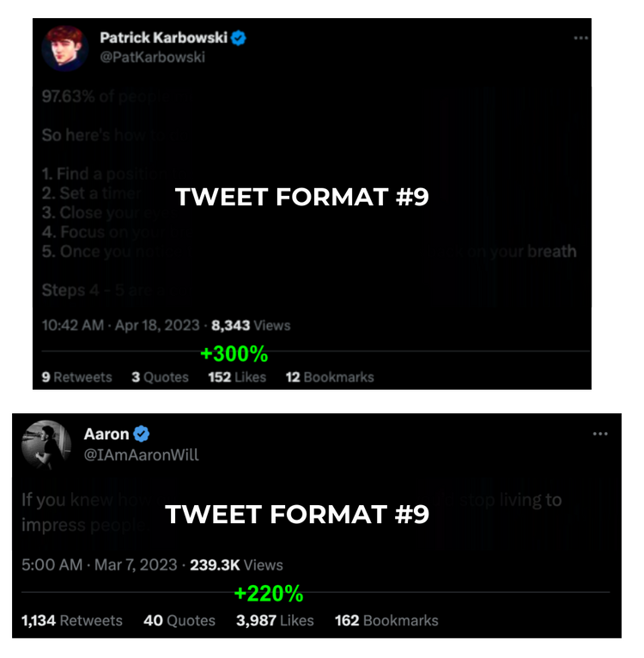644x658 pixels.
Task: View the 3 Quotes list
Action: coord(160,377)
